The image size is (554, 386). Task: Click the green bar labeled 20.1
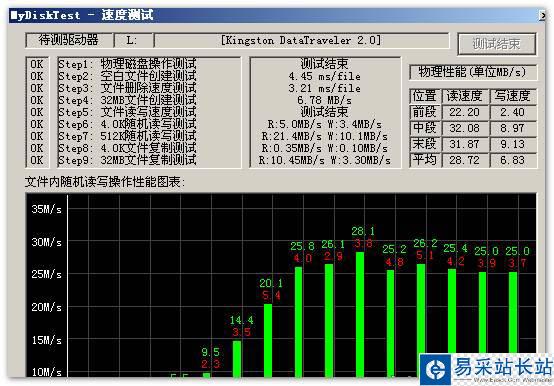(268, 340)
